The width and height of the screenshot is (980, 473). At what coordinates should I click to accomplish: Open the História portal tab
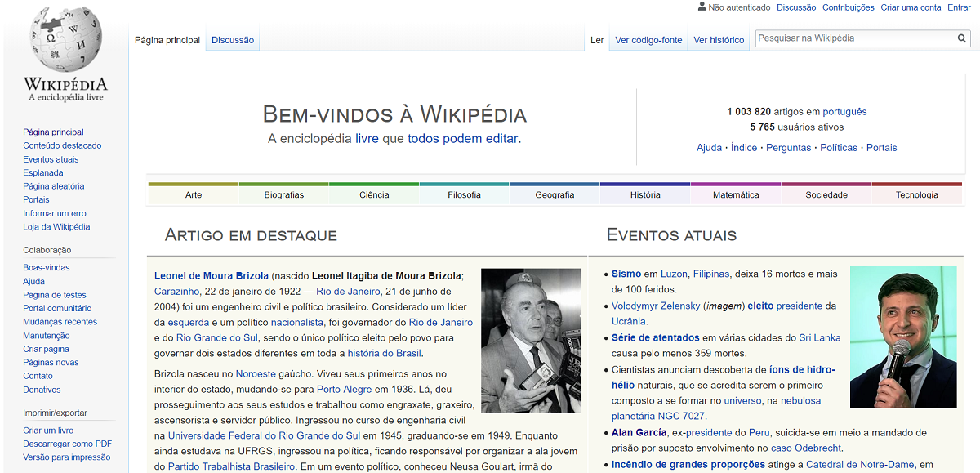[x=645, y=194]
